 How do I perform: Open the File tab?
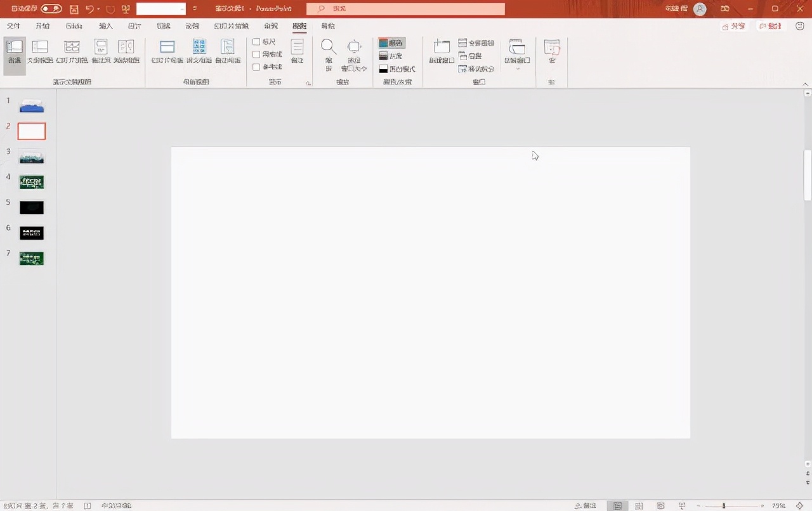[13, 26]
